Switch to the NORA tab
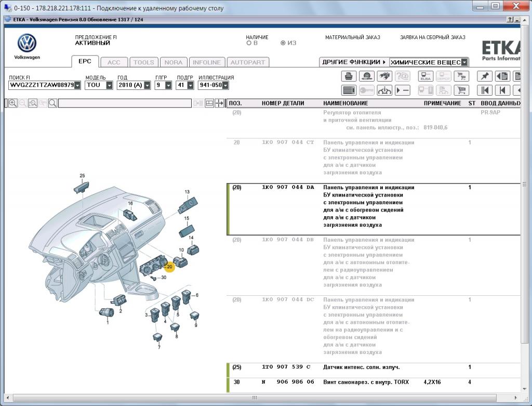This screenshot has height=406, width=532. 174,62
